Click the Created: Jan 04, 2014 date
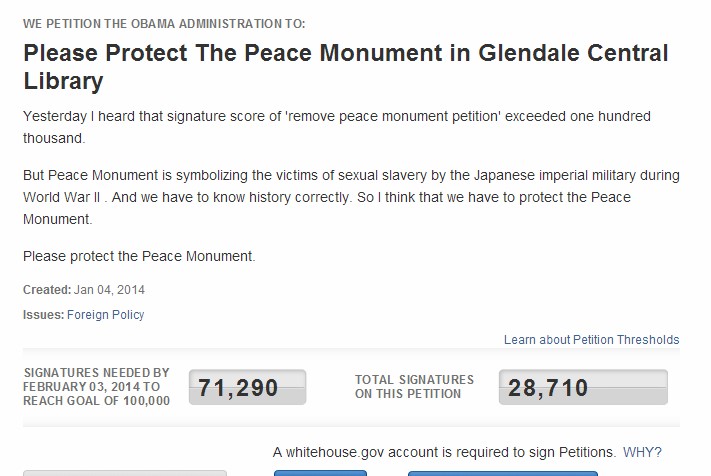Viewport: 711px width, 476px height. [x=84, y=290]
